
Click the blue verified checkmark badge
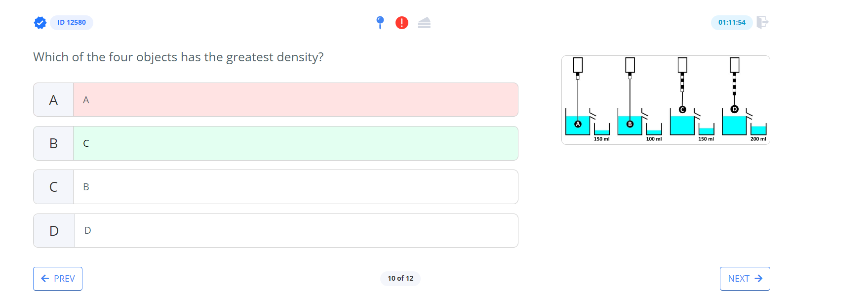tap(39, 22)
